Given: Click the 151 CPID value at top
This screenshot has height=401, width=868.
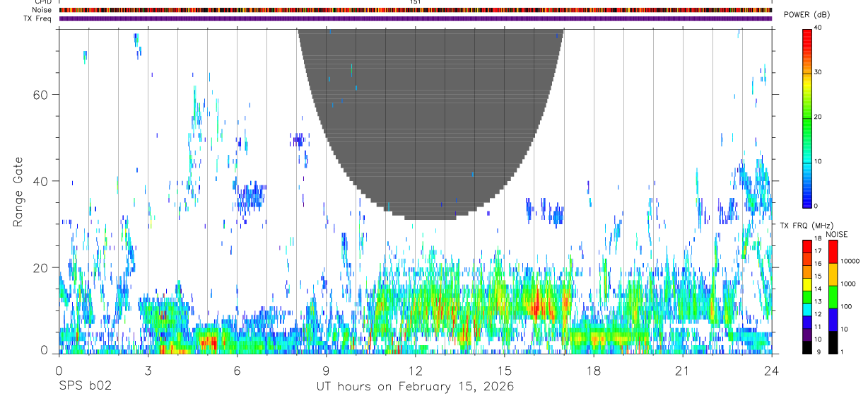Looking at the screenshot, I should click(x=415, y=2).
